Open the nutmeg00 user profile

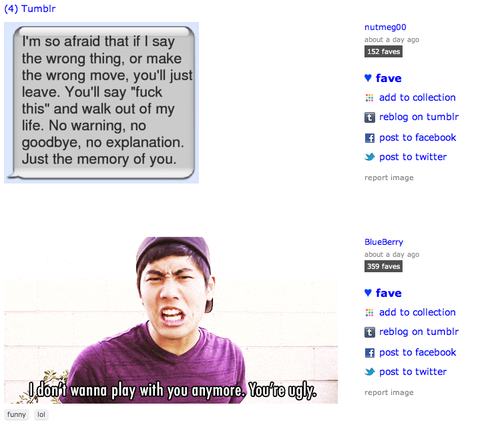pyautogui.click(x=385, y=27)
